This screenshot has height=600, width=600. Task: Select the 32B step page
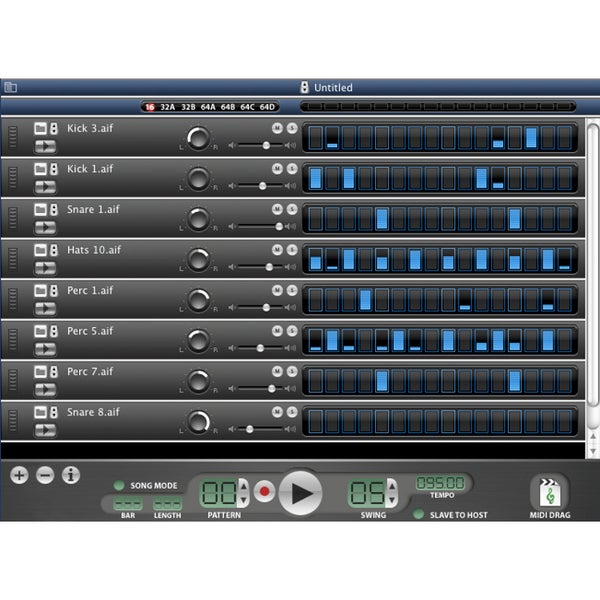coord(188,107)
